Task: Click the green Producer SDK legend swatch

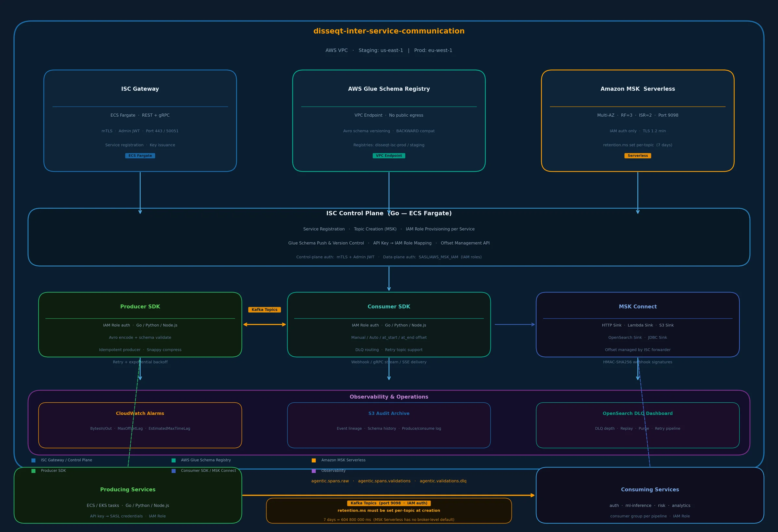Action: [x=33, y=471]
